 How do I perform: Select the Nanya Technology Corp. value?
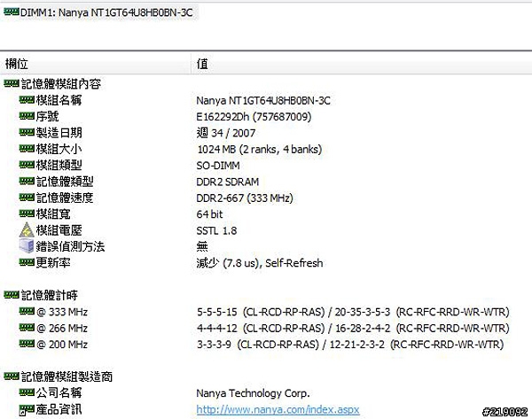tap(253, 393)
